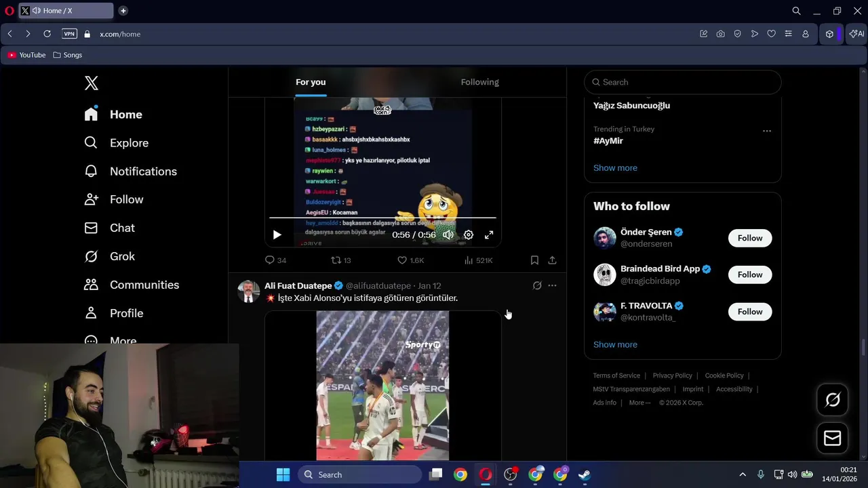Image resolution: width=868 pixels, height=488 pixels.
Task: Reload the page in Opera
Action: click(47, 34)
